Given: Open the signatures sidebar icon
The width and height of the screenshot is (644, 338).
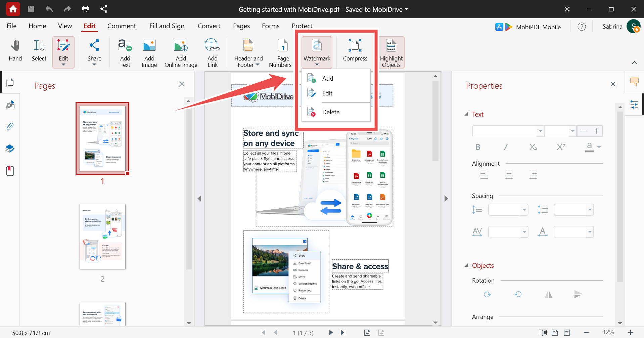Looking at the screenshot, I should (x=10, y=104).
